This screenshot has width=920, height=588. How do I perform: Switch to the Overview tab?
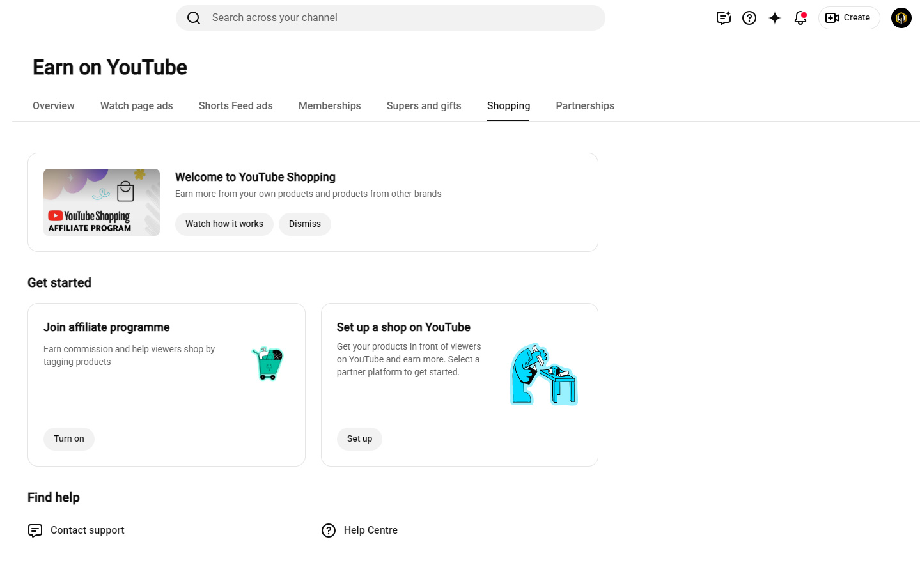coord(54,106)
